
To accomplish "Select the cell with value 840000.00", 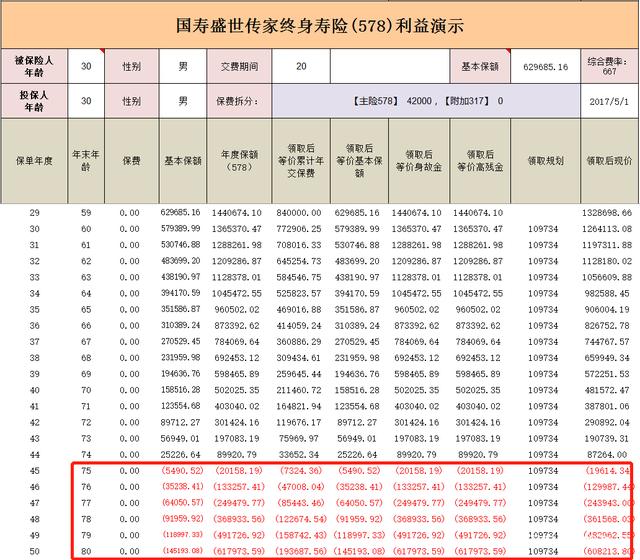I will (299, 213).
